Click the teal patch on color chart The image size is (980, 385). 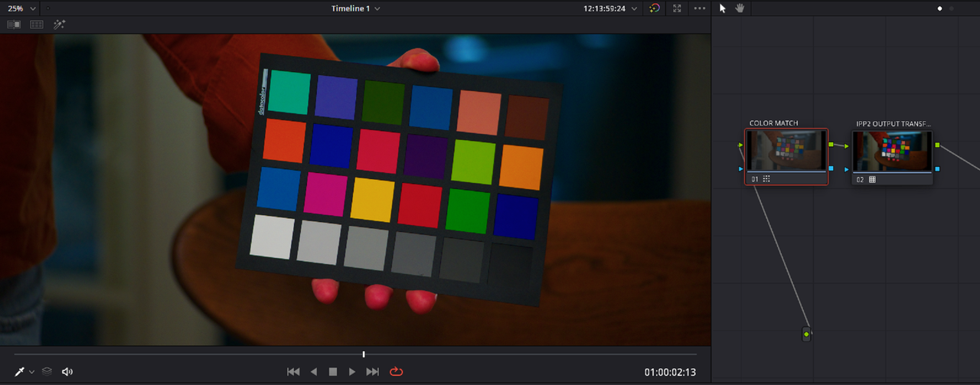(290, 91)
